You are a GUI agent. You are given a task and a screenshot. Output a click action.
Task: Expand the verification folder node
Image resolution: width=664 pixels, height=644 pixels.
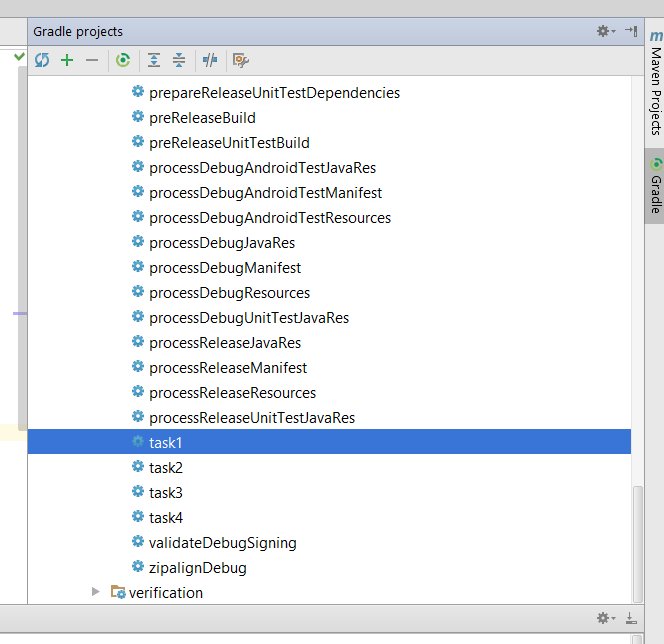coord(96,592)
